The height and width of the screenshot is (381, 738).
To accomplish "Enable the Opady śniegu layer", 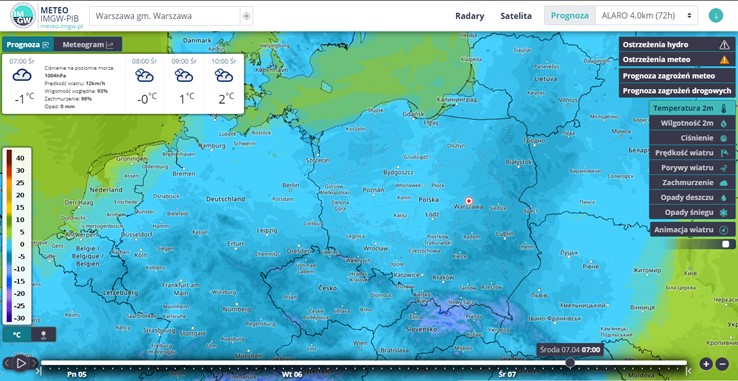I will coord(692,212).
